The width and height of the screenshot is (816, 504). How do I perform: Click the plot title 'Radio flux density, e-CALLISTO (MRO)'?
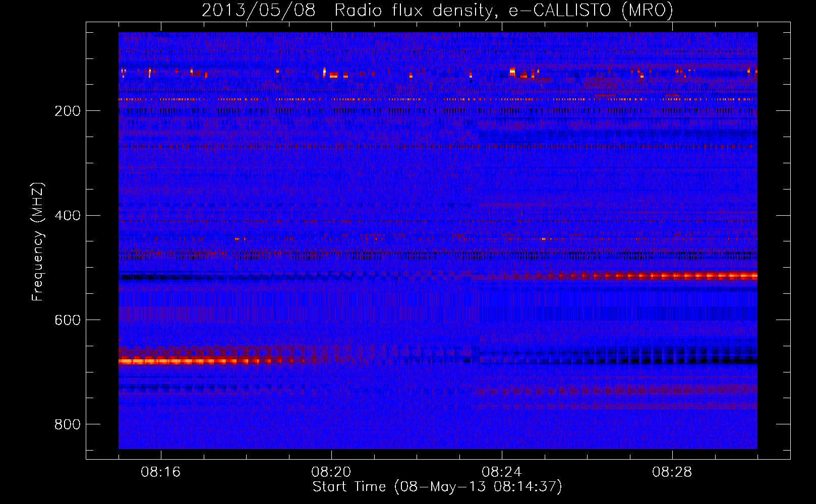[504, 10]
